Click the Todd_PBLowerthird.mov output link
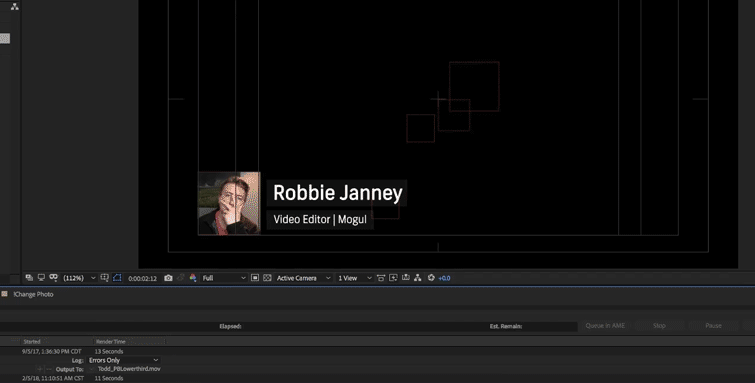This screenshot has width=755, height=383. coord(129,369)
